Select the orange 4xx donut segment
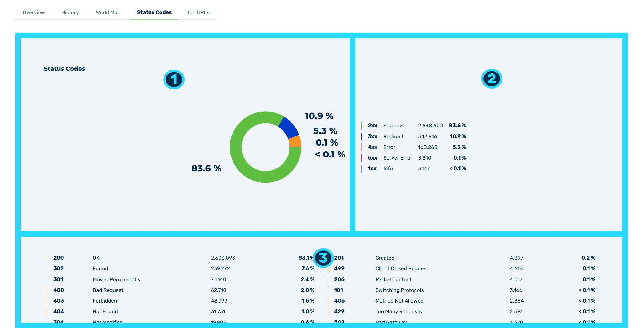Screen dimensions: 644x328 [x=295, y=142]
